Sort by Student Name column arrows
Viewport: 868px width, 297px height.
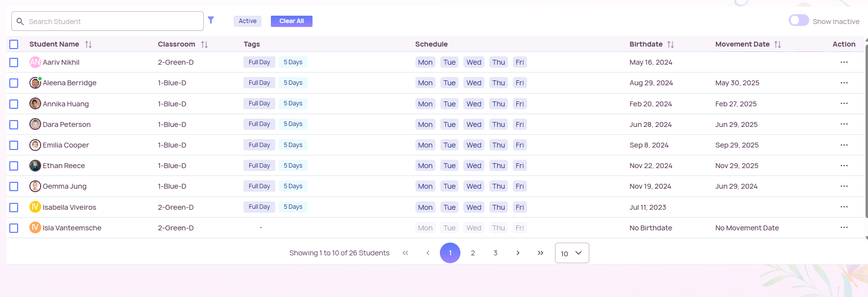point(88,45)
